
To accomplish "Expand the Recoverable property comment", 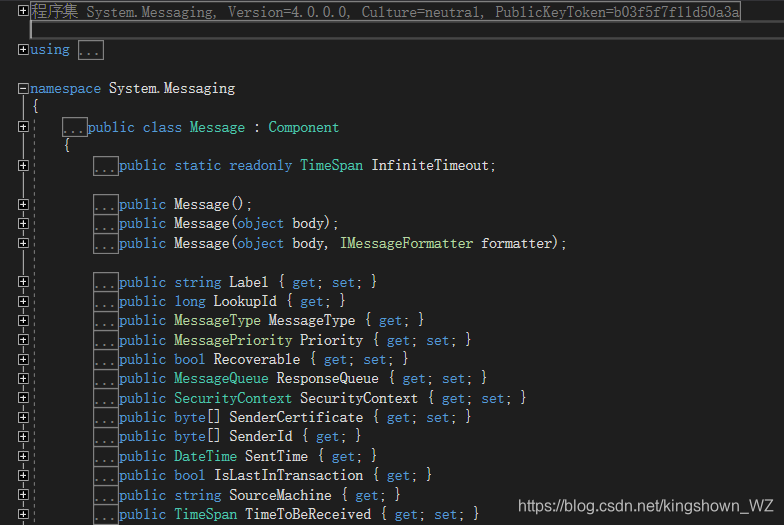I will [23, 360].
